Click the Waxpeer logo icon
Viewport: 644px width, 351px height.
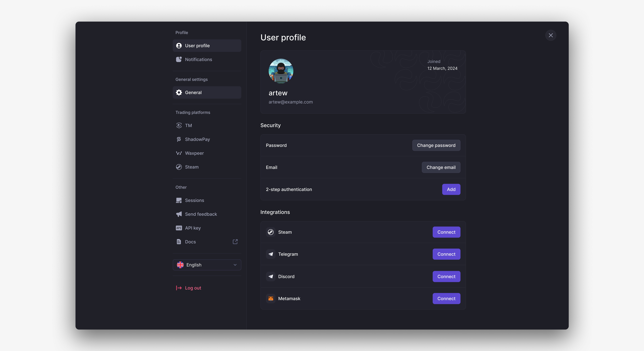179,153
